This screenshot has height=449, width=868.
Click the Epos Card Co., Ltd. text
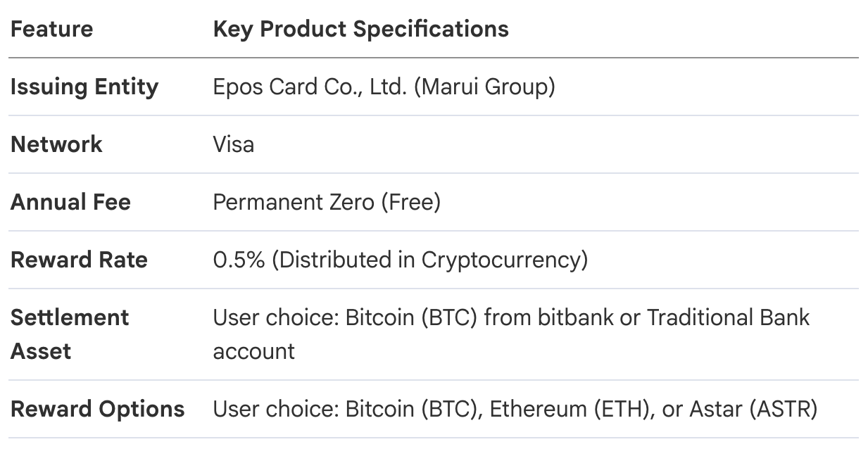[310, 87]
